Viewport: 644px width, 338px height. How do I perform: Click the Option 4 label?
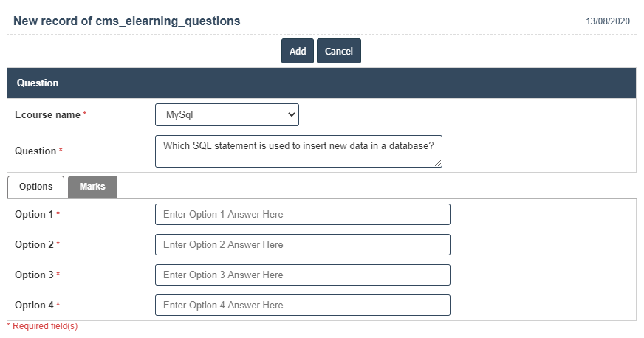34,306
